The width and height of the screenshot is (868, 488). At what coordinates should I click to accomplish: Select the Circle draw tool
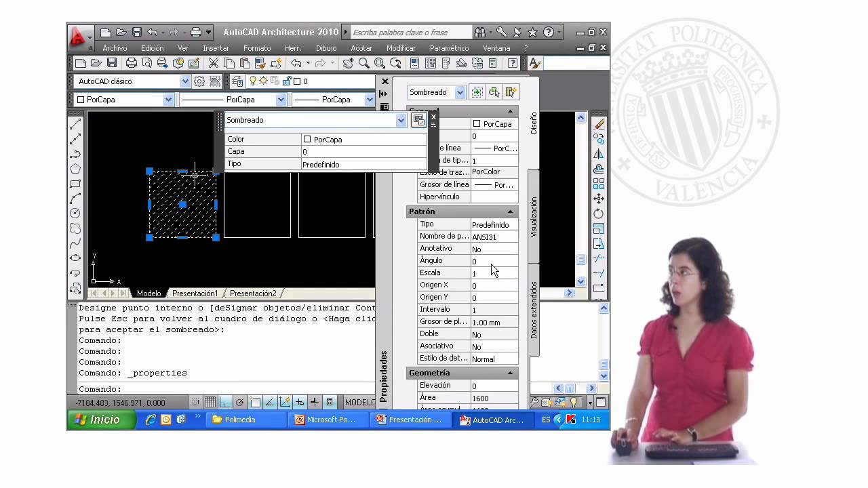[75, 213]
